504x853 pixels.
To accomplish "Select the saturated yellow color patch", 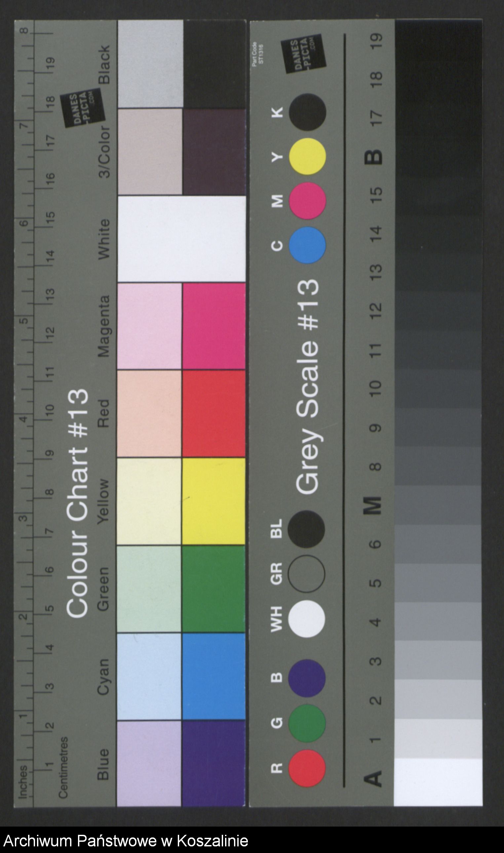I will [x=213, y=502].
